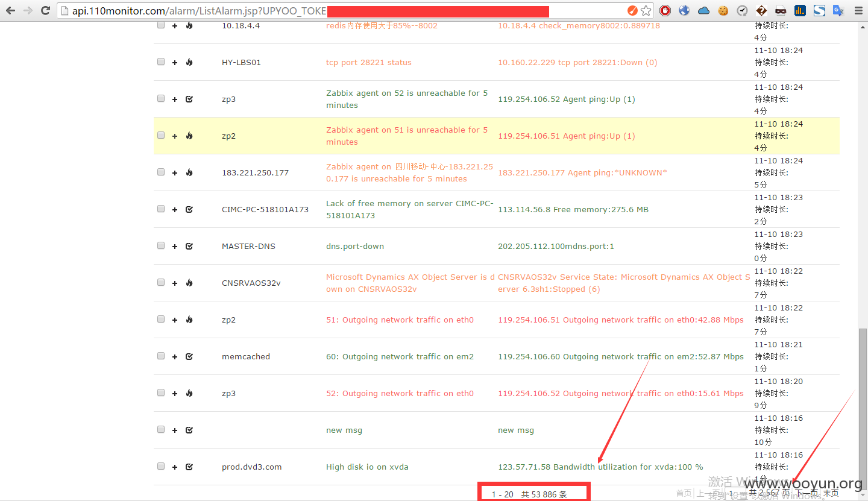
Task: Click the 首页 first page link
Action: (684, 493)
